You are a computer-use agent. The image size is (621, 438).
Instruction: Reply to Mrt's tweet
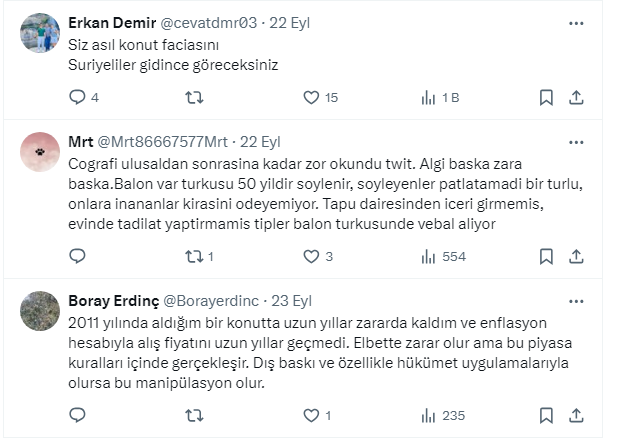[78, 256]
